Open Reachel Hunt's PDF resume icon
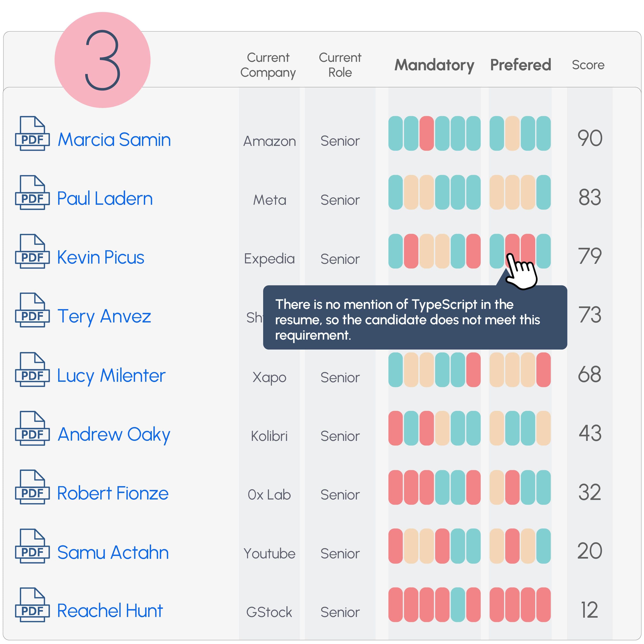Screen dimensions: 644x644 click(32, 605)
